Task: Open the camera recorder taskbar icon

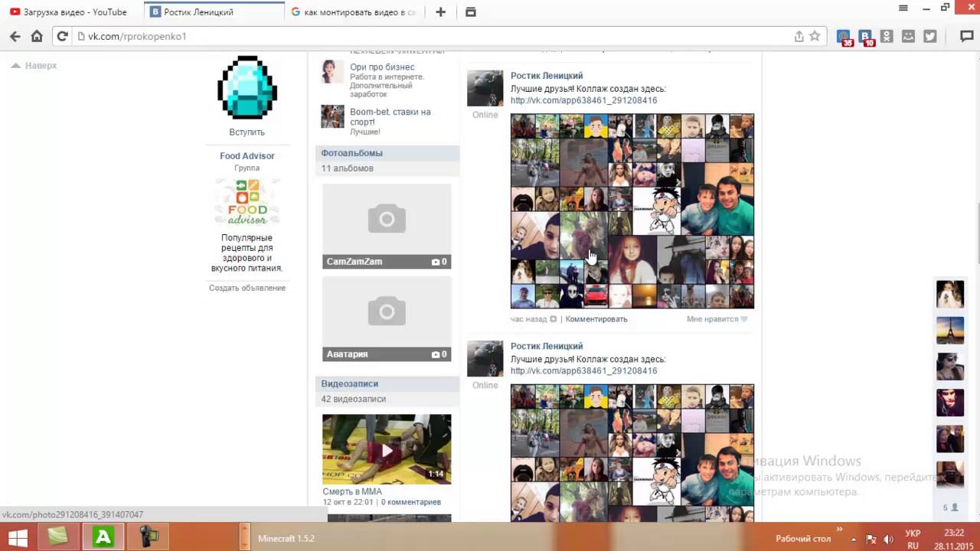Action: 149,537
